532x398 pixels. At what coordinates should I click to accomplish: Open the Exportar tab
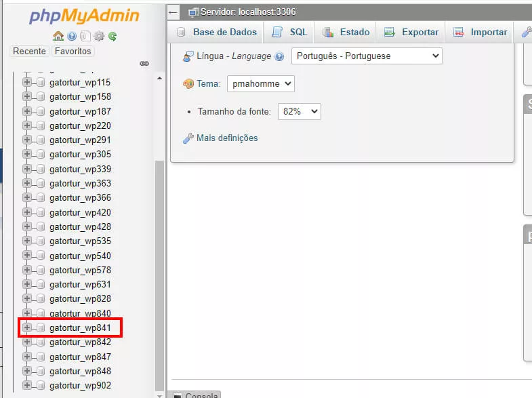coord(411,33)
